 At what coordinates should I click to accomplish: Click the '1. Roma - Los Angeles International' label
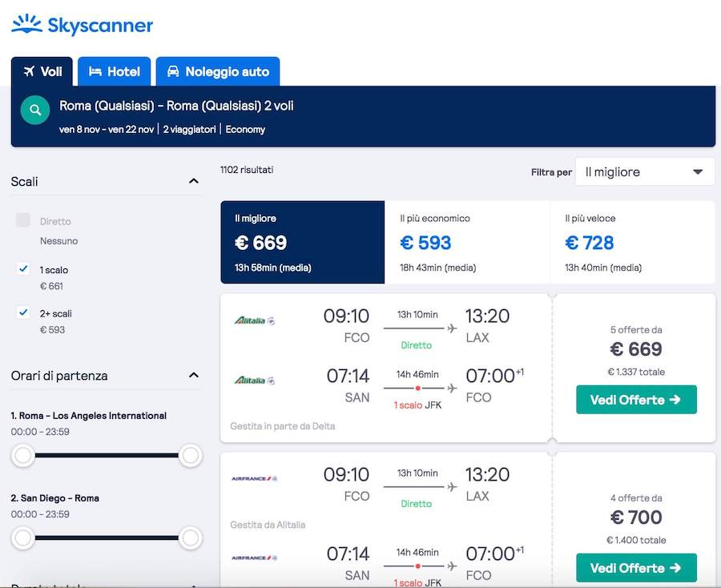[89, 416]
